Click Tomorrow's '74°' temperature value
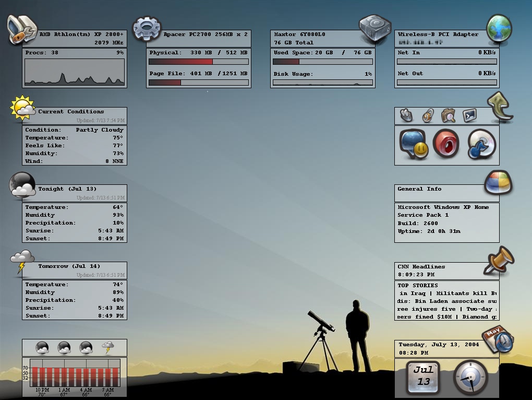 tap(118, 284)
